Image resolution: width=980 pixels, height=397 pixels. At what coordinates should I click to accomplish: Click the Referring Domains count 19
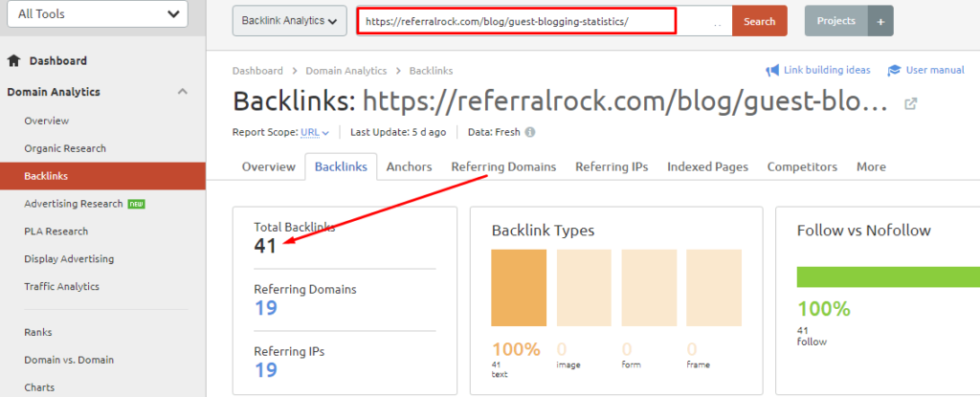click(265, 308)
